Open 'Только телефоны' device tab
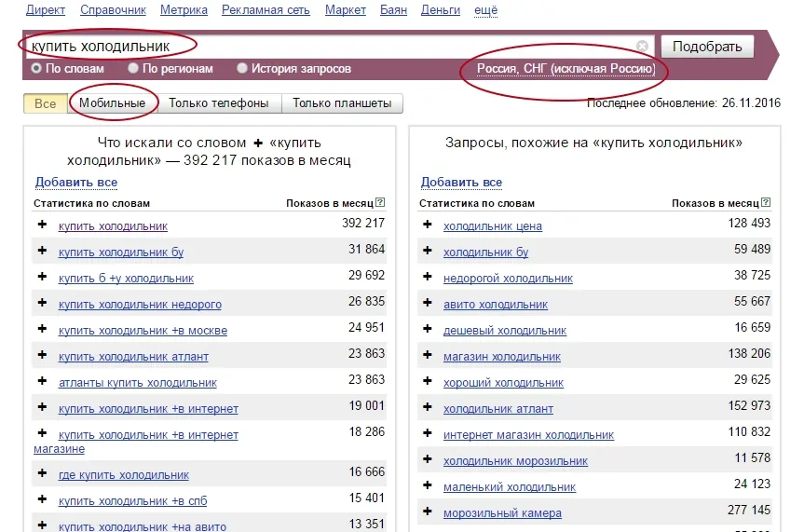804x532 pixels. pos(219,103)
